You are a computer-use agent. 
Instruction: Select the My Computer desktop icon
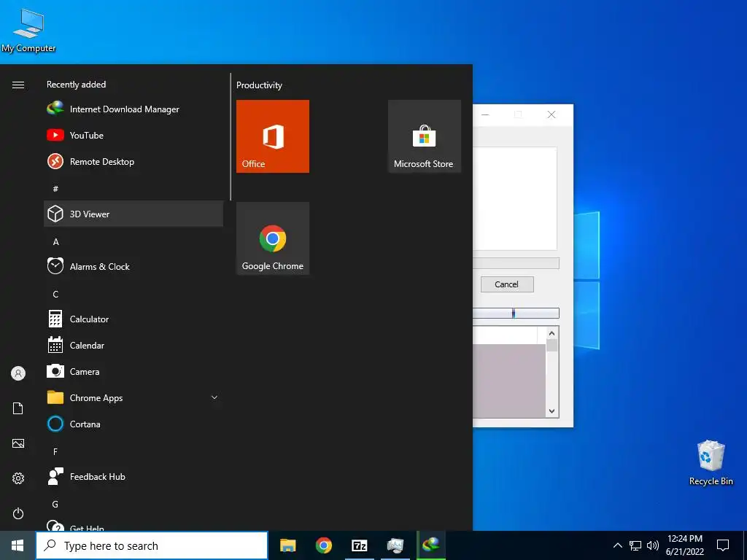pos(28,31)
